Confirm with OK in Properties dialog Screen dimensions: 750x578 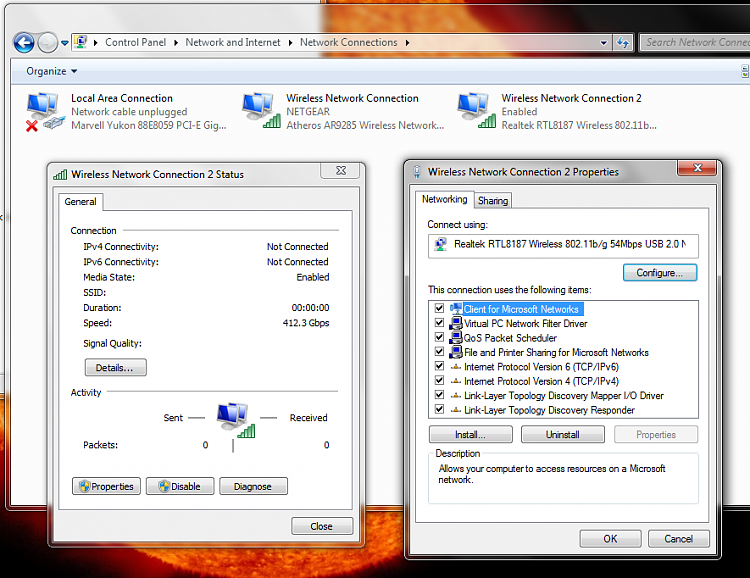point(610,539)
